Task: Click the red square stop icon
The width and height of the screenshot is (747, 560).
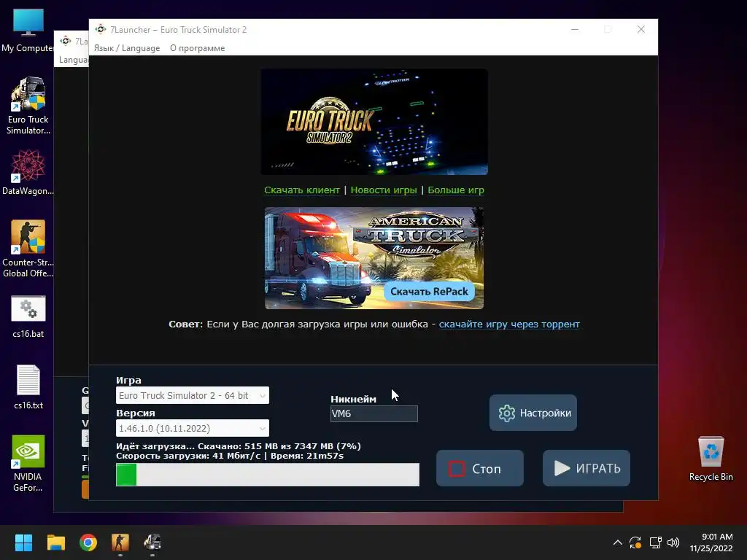Action: pos(457,469)
